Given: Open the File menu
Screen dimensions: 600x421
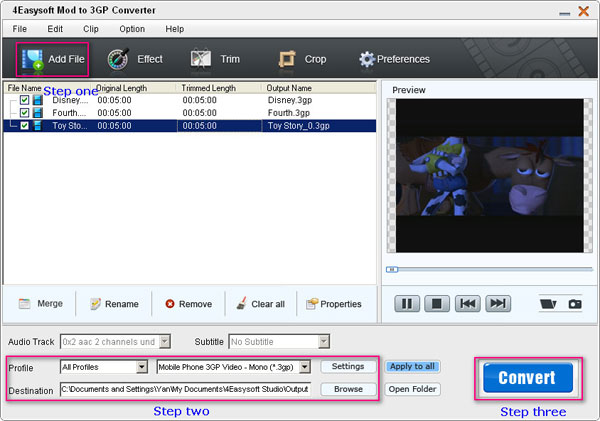Looking at the screenshot, I should 20,29.
